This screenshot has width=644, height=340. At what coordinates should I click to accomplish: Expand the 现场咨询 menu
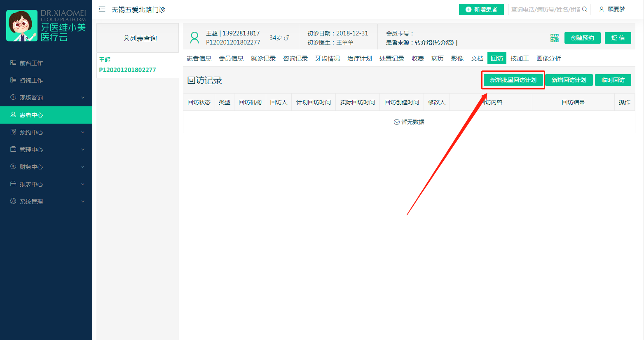(x=46, y=98)
